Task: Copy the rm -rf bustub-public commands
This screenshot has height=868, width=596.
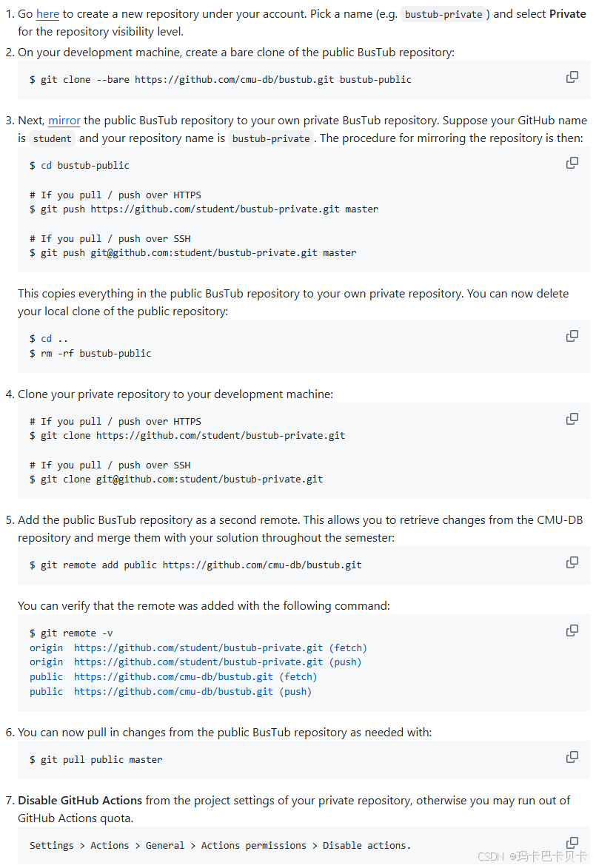Action: [572, 335]
